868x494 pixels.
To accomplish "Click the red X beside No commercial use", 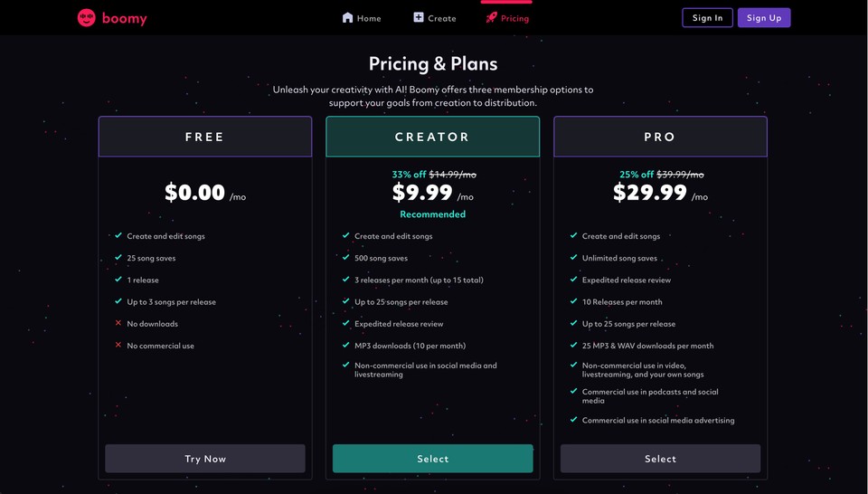I will [x=118, y=345].
